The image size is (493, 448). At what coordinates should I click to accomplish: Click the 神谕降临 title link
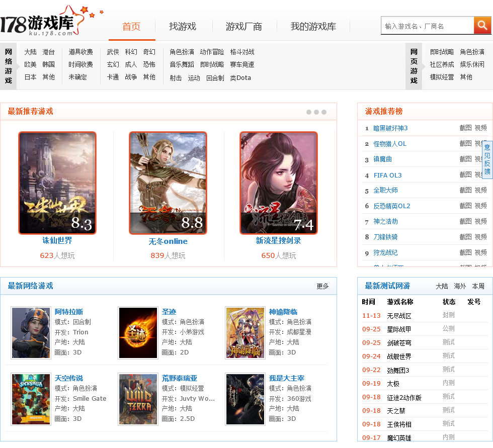point(283,312)
